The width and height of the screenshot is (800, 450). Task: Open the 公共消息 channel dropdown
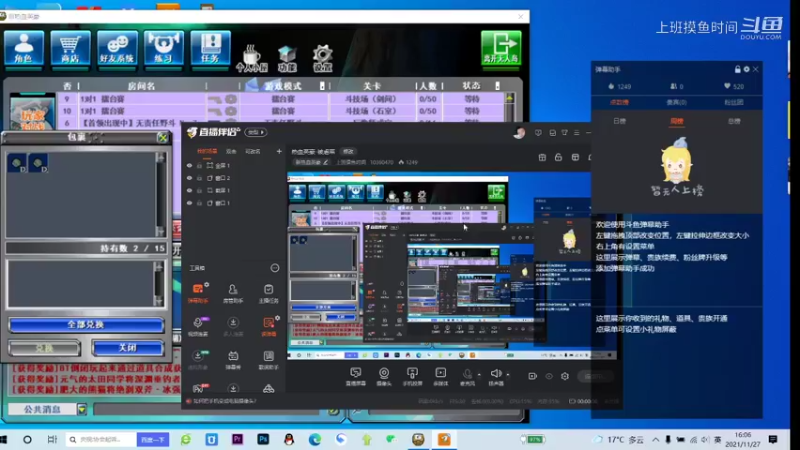[x=82, y=409]
